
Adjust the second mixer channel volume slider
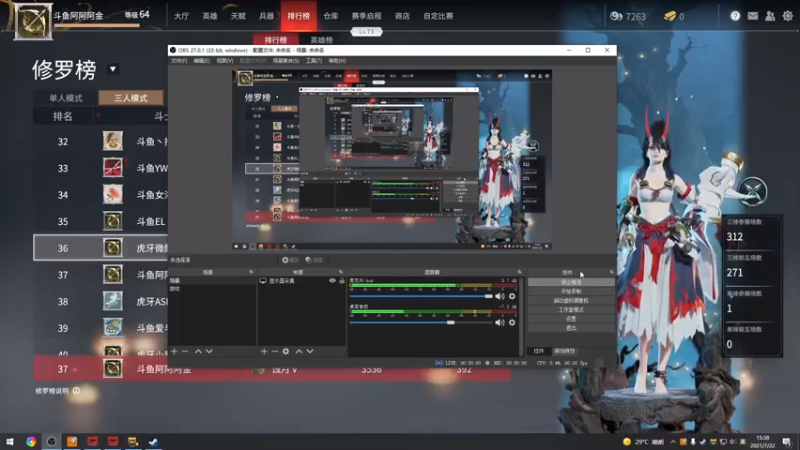(x=421, y=322)
